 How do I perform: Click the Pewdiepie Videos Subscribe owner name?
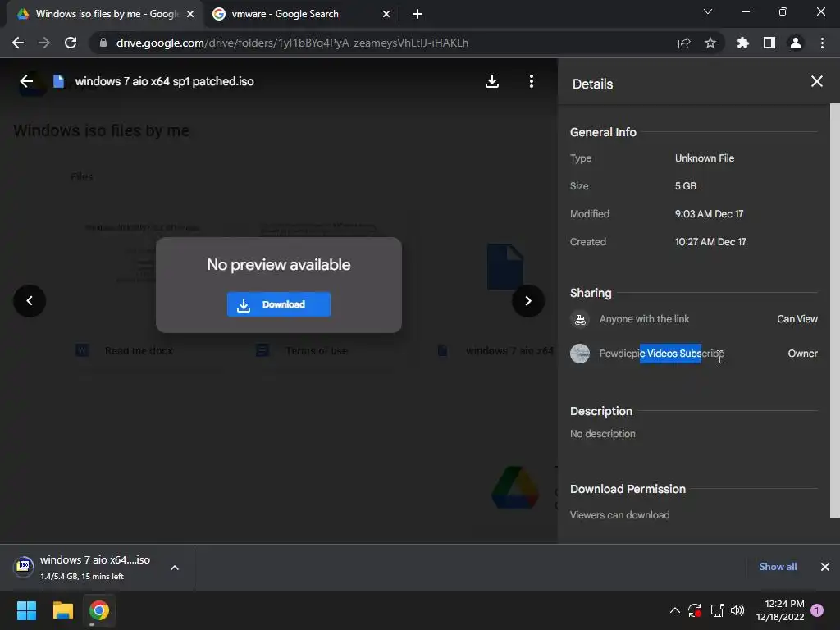pyautogui.click(x=662, y=354)
